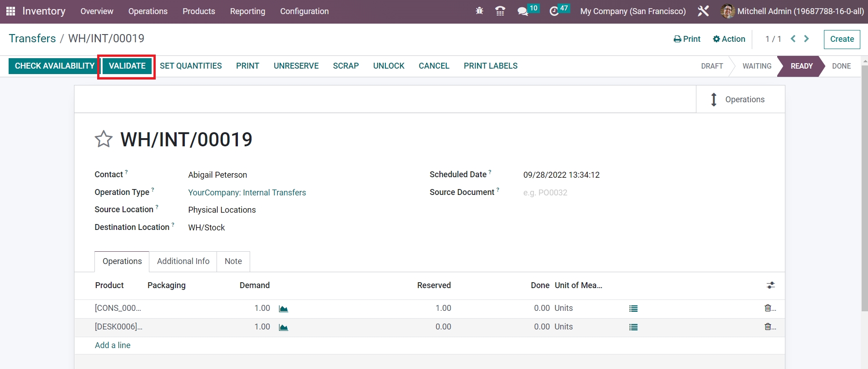Sort by Demand column header
Viewport: 868px width, 369px height.
[x=255, y=285]
